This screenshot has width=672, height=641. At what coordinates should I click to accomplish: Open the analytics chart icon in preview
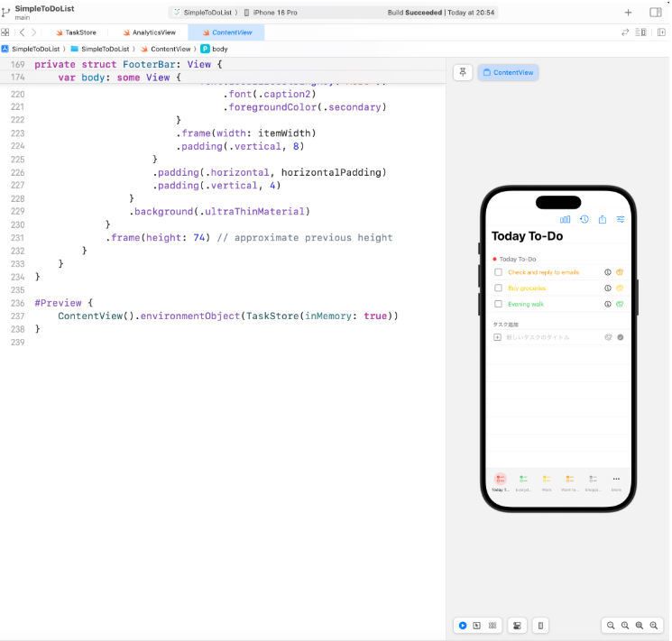pos(566,219)
